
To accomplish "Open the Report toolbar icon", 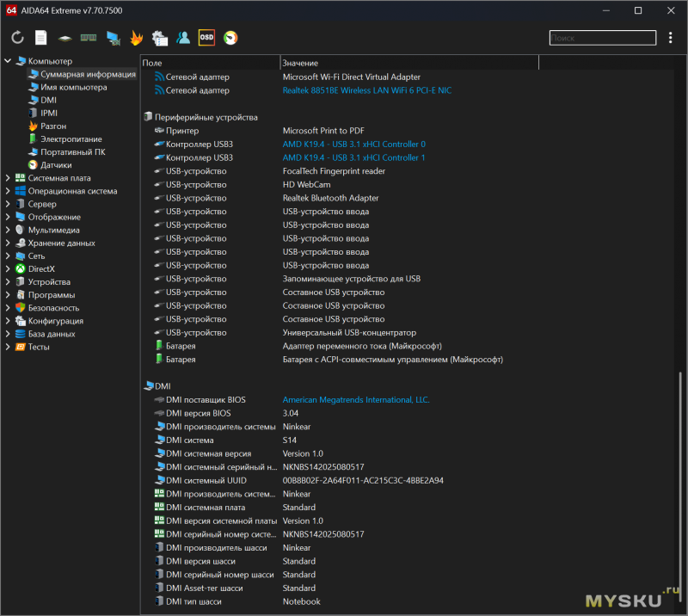I will click(x=40, y=38).
